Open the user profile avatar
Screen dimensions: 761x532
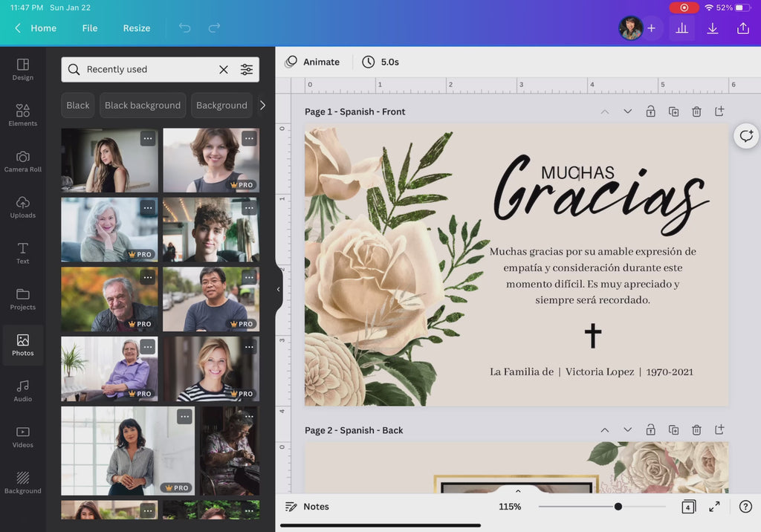coord(630,28)
